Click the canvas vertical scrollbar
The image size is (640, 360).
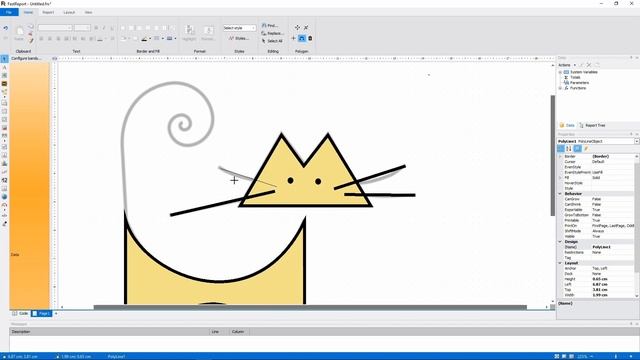coord(553,156)
